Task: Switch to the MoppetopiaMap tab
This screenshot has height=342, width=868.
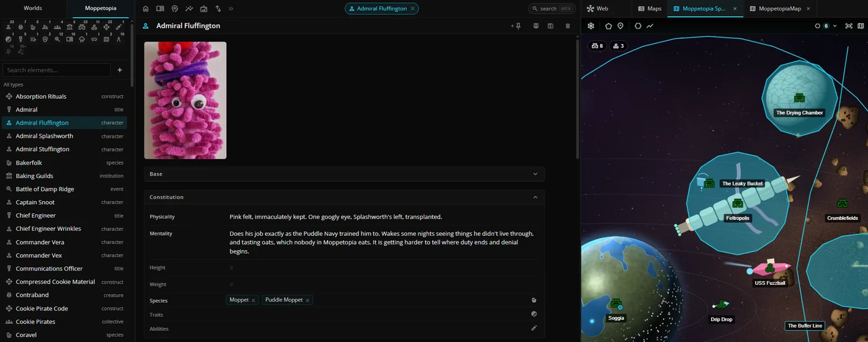Action: [x=779, y=9]
